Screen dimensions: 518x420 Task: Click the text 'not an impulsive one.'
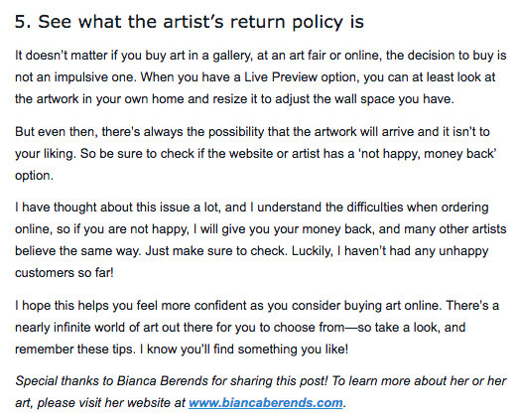pos(75,77)
